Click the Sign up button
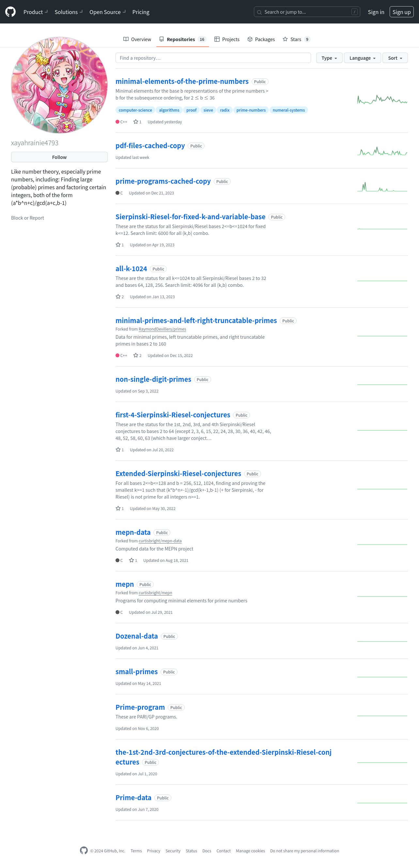The image size is (419, 868). [x=401, y=12]
